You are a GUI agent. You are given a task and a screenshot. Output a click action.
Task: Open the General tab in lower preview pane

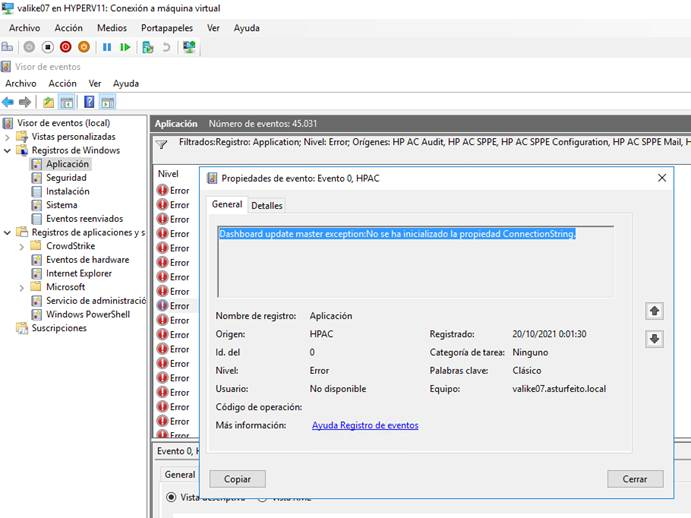pos(180,474)
